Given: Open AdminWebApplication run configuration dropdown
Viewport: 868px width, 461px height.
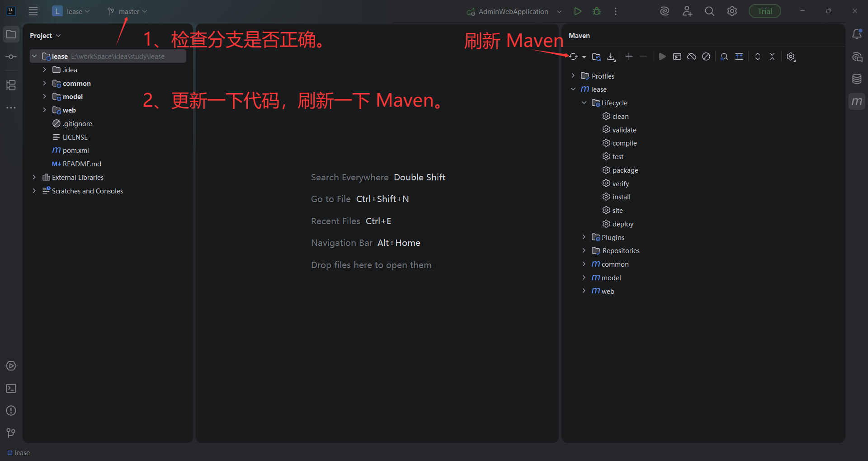Looking at the screenshot, I should click(x=514, y=11).
